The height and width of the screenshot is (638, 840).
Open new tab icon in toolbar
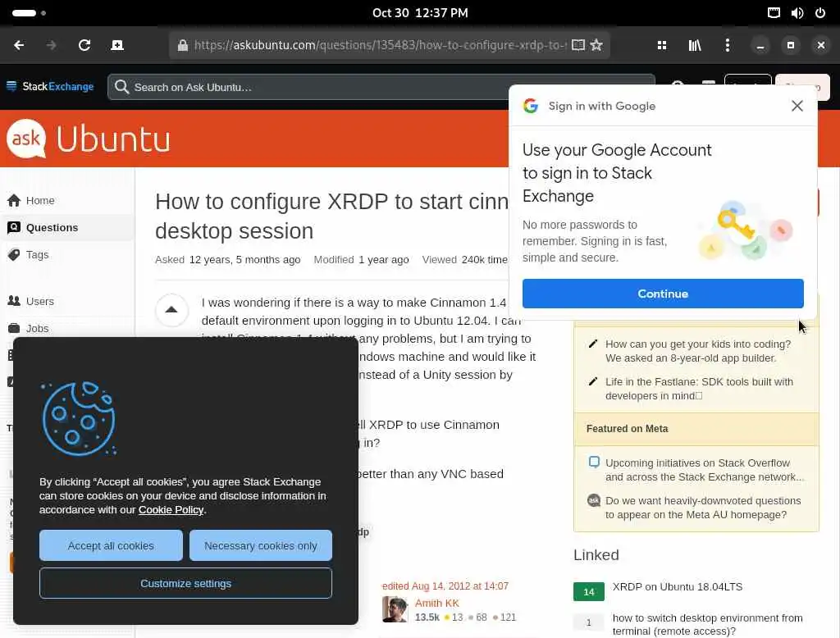point(116,46)
